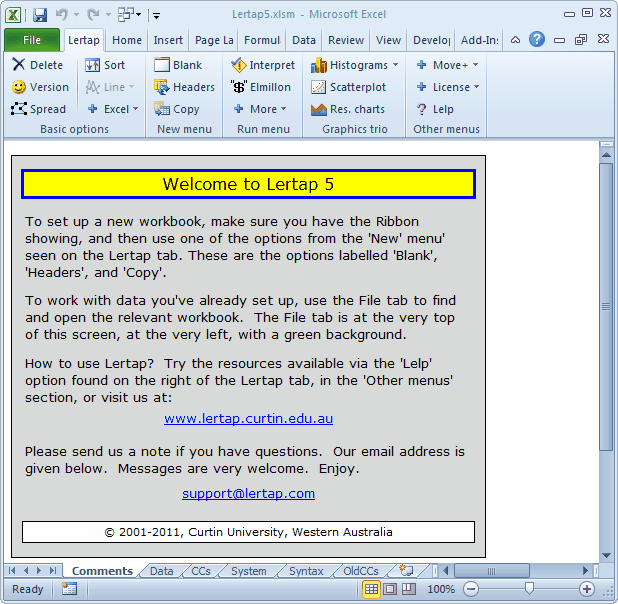This screenshot has height=604, width=618.
Task: Open the Data ribbon tab
Action: (303, 40)
